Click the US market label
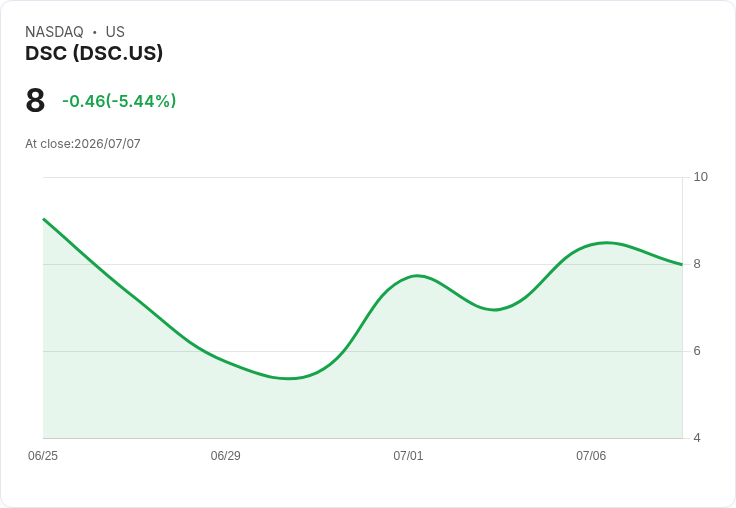736x508 pixels. 115,32
